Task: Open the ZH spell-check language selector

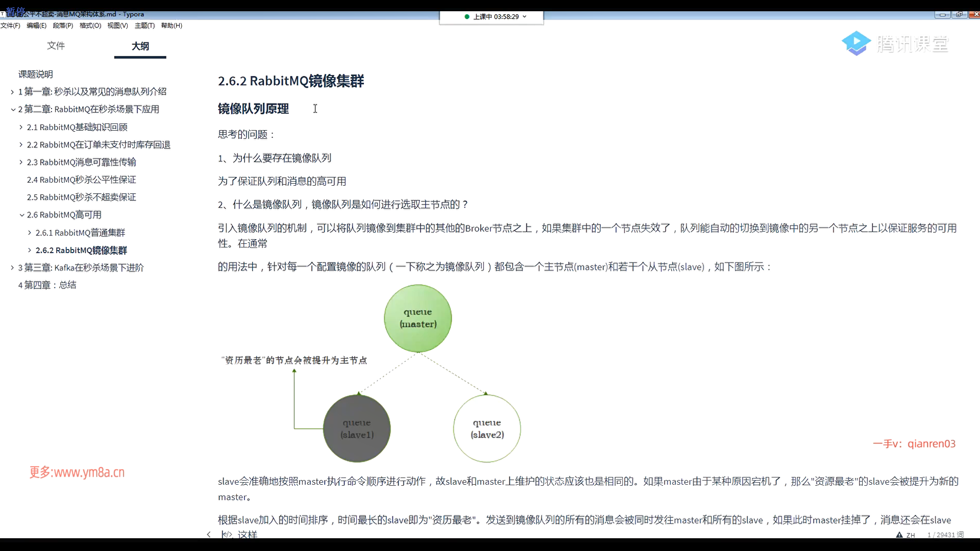Action: pyautogui.click(x=911, y=535)
